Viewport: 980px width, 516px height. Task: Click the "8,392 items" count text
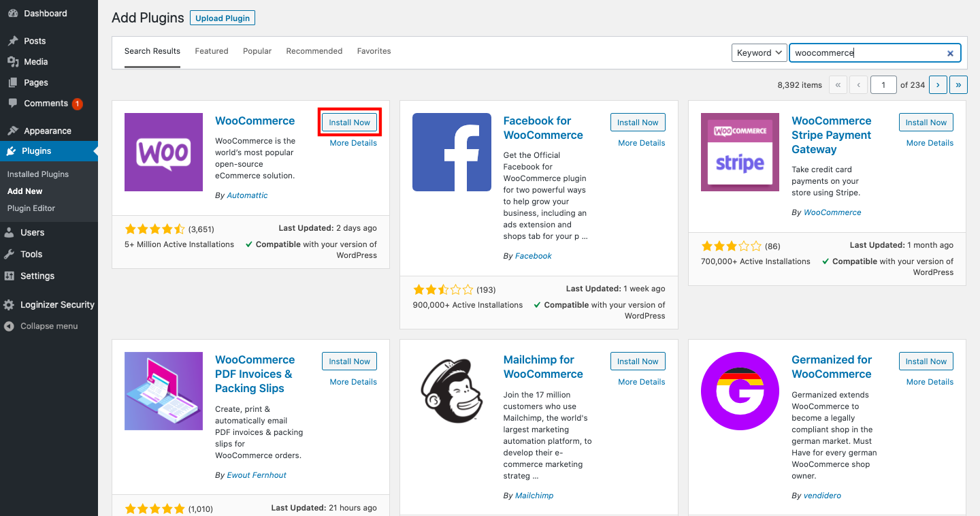click(800, 85)
